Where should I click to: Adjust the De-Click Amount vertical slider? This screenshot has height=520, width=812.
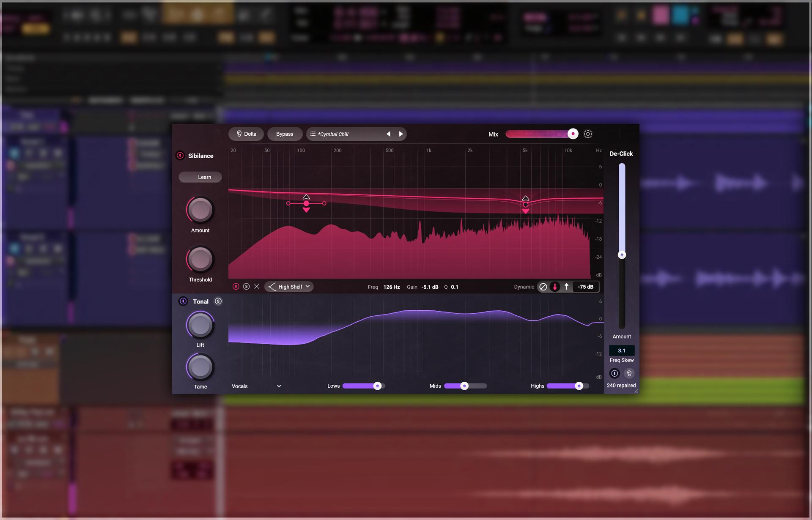coord(622,246)
